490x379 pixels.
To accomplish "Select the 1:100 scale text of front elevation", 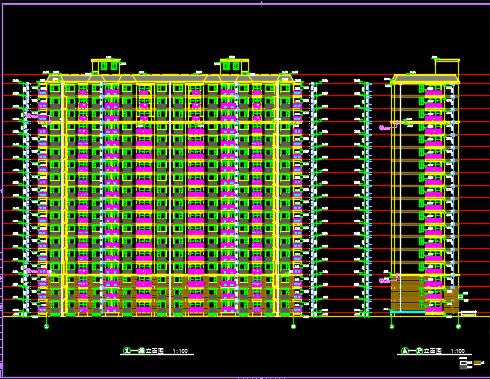I will click(x=180, y=351).
